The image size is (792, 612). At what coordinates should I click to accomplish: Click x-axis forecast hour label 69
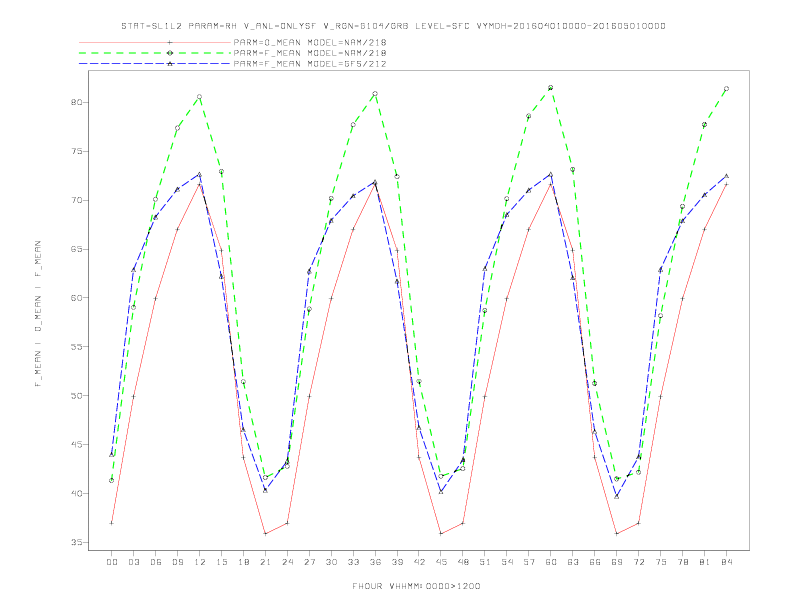coord(617,562)
